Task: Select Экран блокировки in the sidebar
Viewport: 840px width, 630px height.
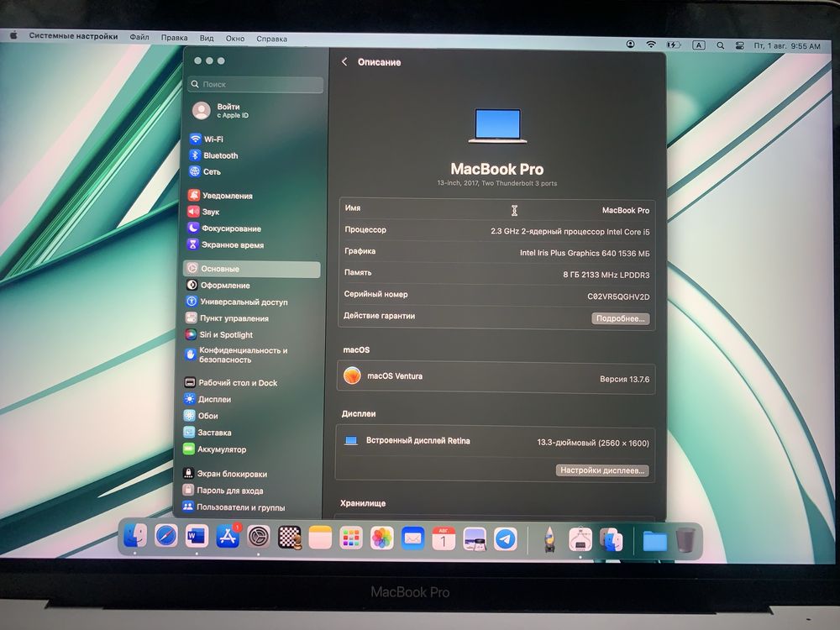Action: click(x=224, y=474)
